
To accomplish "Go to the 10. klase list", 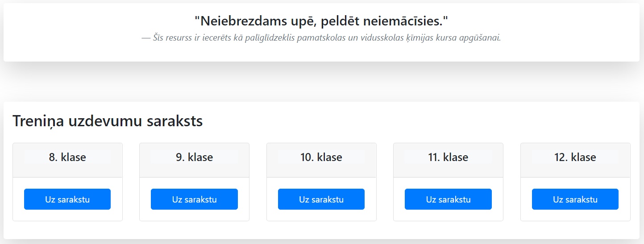I will [x=321, y=199].
